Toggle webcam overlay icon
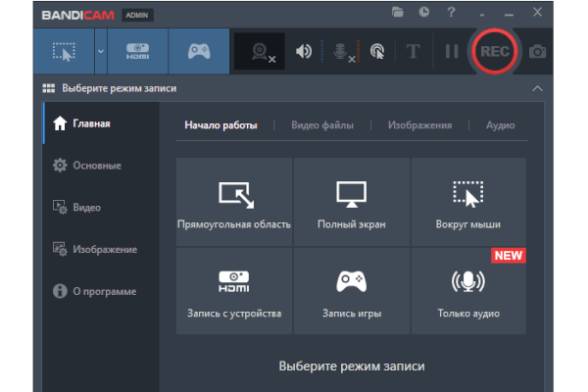The image size is (588, 392). click(x=260, y=51)
